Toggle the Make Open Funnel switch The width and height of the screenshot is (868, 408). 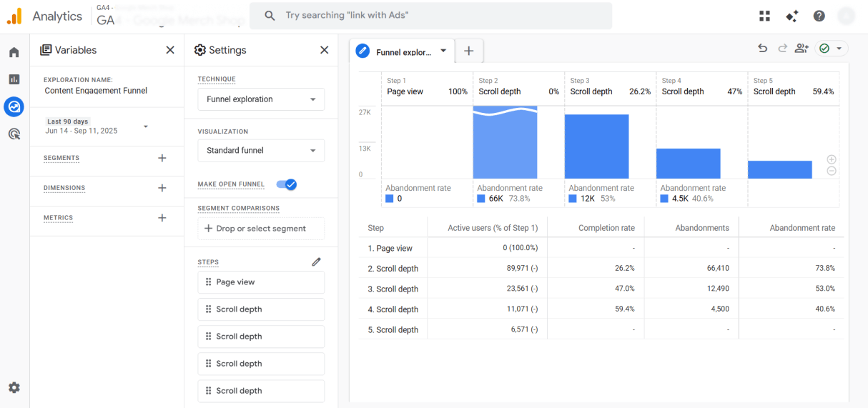(287, 184)
